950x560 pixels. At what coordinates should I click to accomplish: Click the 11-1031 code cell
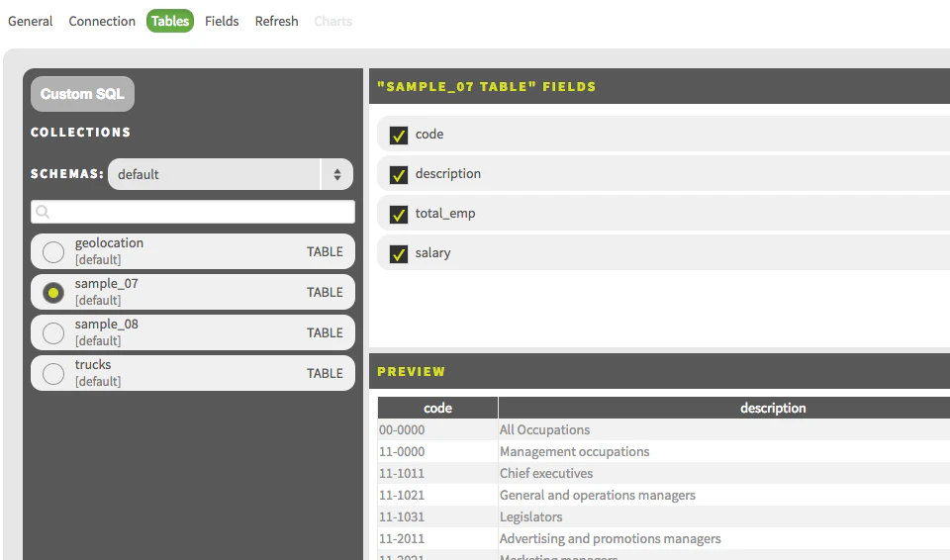(437, 517)
